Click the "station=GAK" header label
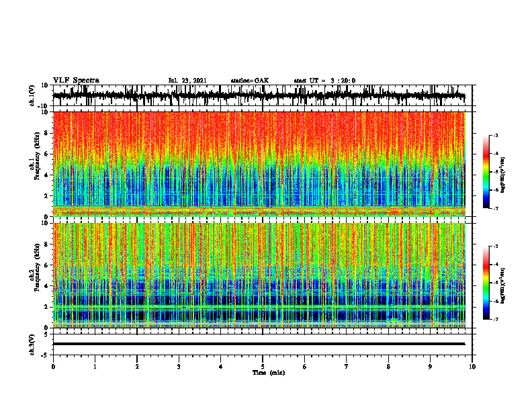This screenshot has width=532, height=411. tap(250, 81)
